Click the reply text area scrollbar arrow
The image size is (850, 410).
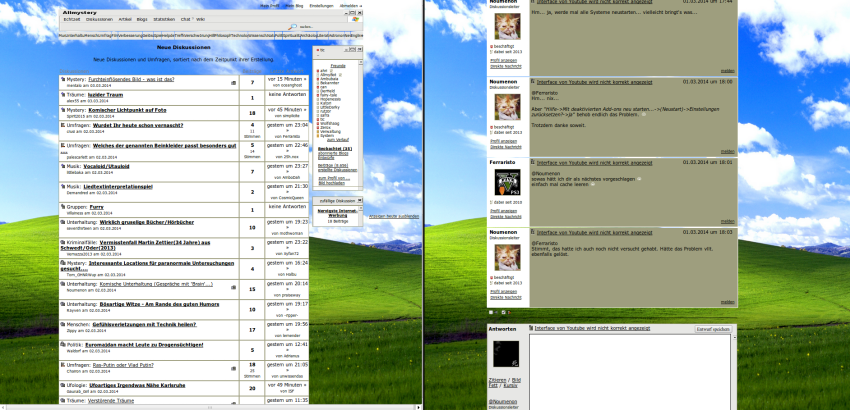[735, 337]
